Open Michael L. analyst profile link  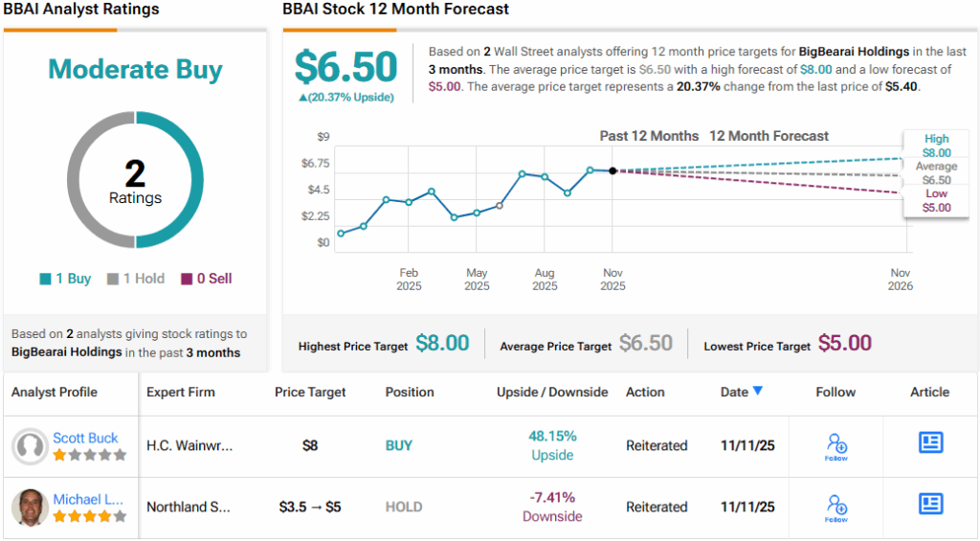click(85, 500)
